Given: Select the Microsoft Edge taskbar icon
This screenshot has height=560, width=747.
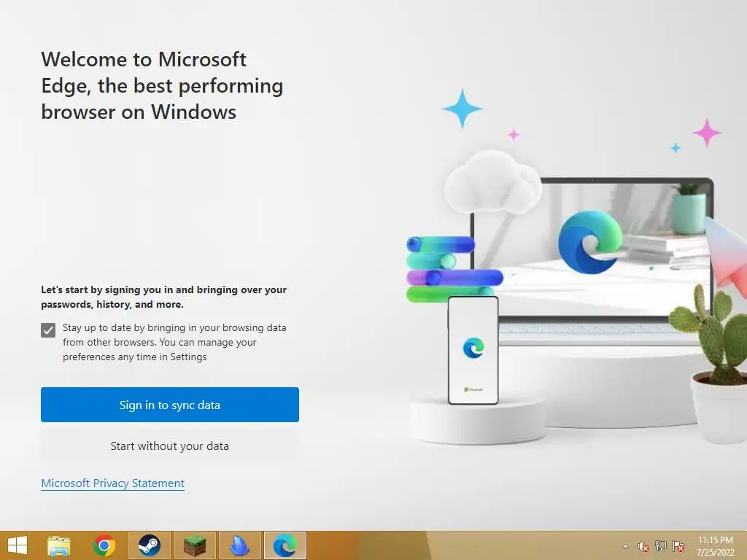Looking at the screenshot, I should [285, 545].
